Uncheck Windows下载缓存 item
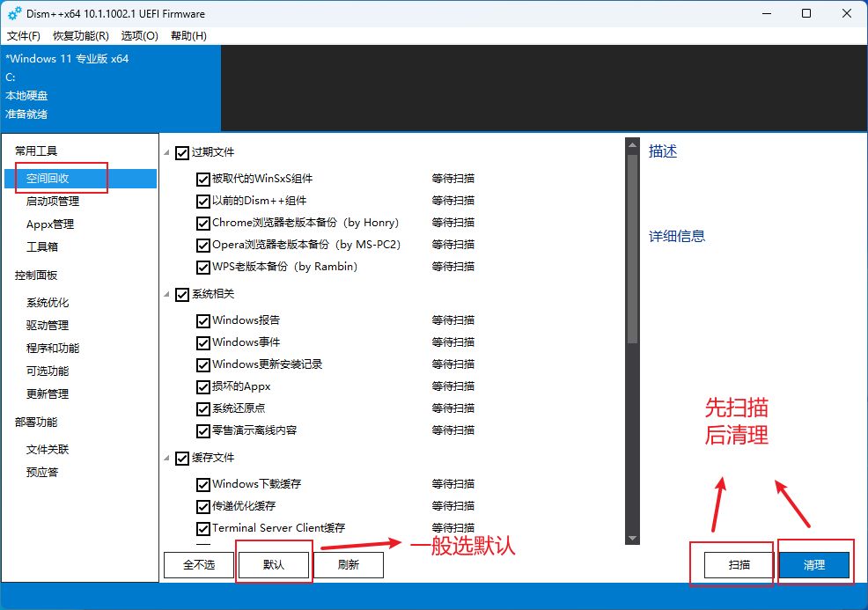Viewport: 868px width, 610px height. coord(203,484)
